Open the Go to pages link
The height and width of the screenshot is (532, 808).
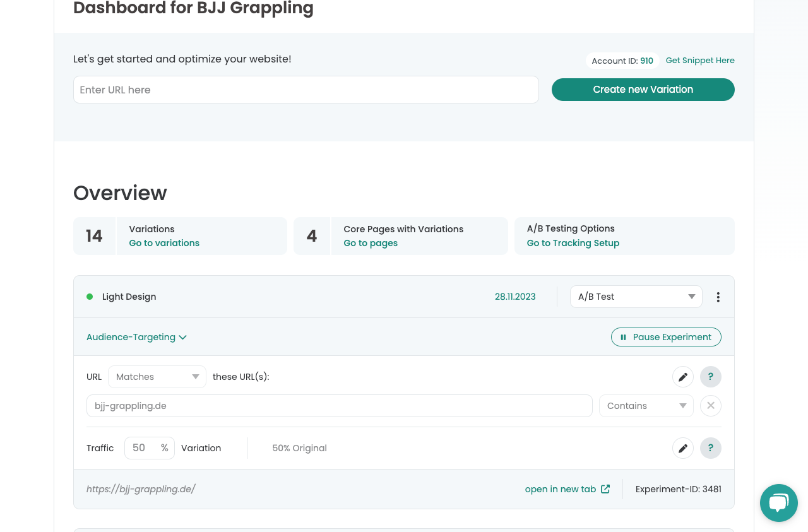click(x=371, y=243)
